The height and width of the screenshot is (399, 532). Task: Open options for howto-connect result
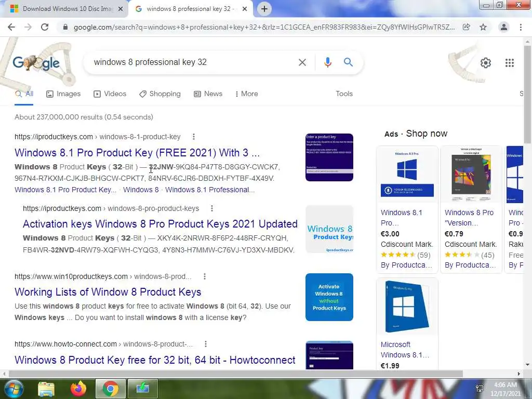[x=206, y=344]
